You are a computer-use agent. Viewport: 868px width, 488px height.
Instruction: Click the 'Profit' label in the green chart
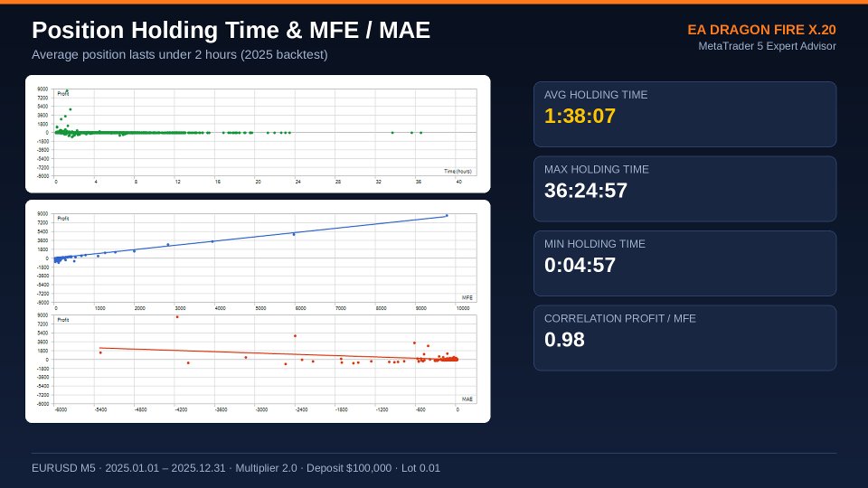click(x=63, y=93)
